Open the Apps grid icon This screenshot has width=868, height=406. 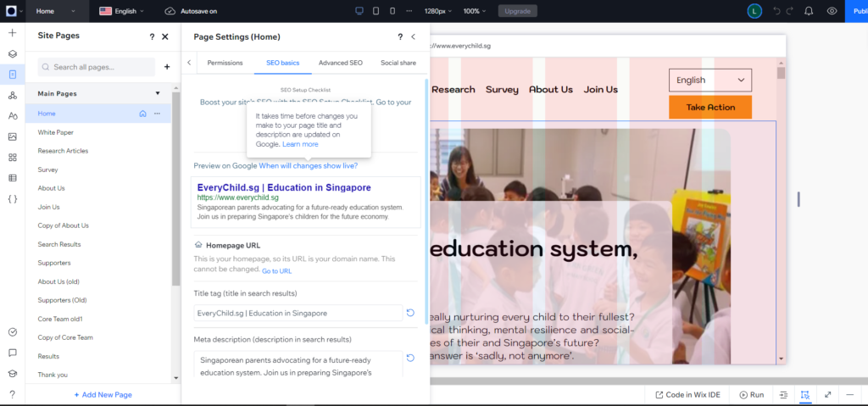(x=12, y=158)
